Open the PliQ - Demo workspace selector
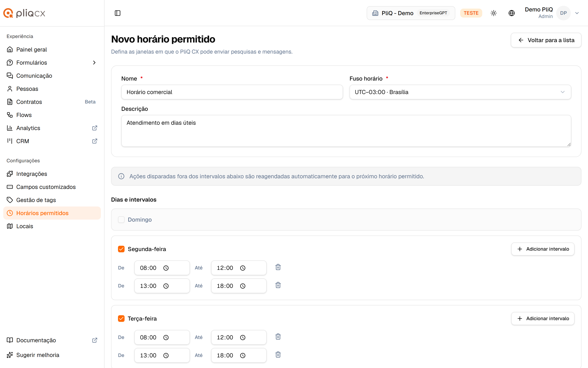588x368 pixels. coord(411,13)
